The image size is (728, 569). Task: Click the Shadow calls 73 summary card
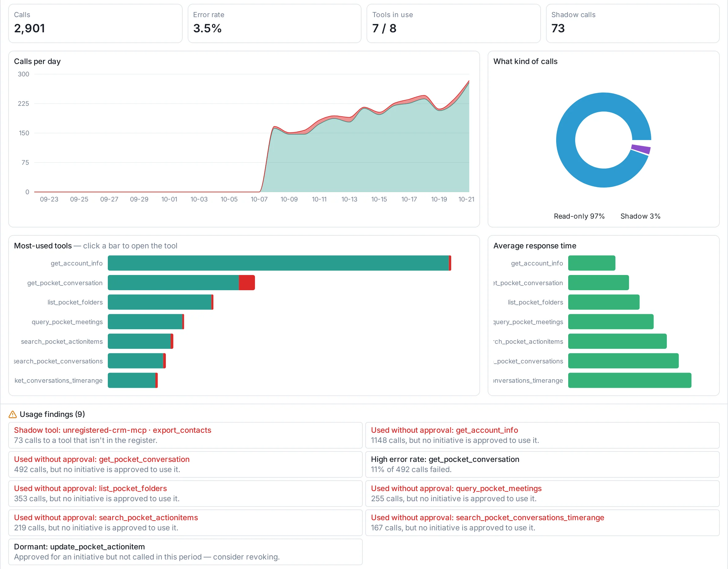pos(633,23)
